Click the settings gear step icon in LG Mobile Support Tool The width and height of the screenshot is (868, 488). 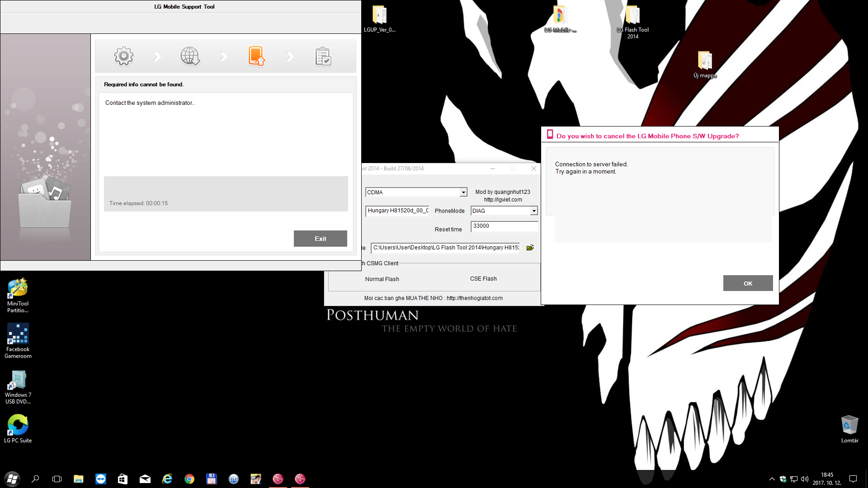pos(124,56)
